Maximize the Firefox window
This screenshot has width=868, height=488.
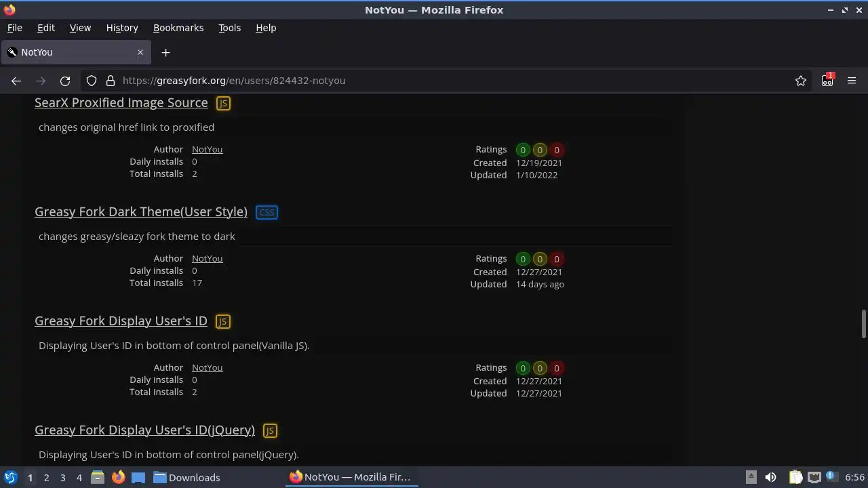tap(845, 9)
